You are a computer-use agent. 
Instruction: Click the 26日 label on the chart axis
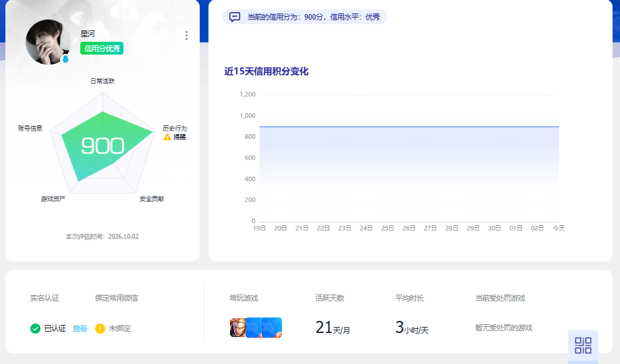409,228
